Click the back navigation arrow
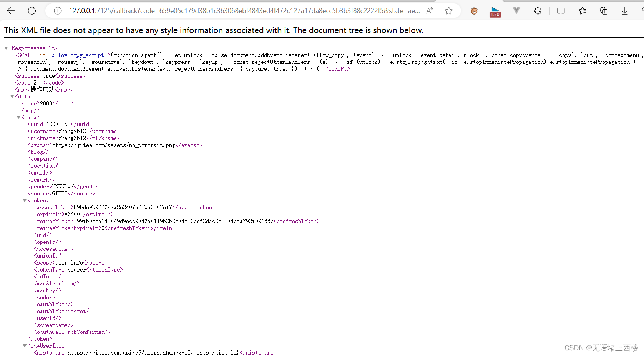Screen dimensions: 644x355 click(x=11, y=10)
